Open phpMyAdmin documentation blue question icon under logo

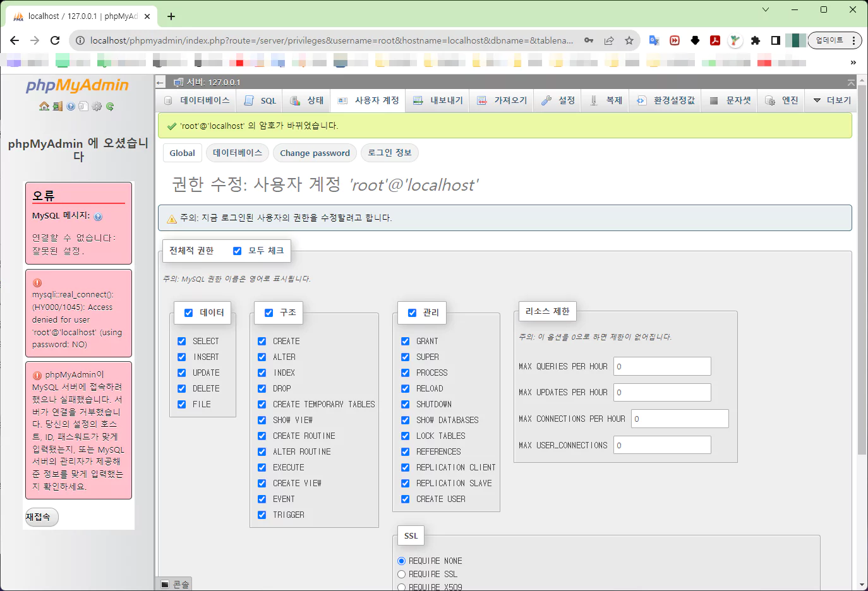coord(71,106)
